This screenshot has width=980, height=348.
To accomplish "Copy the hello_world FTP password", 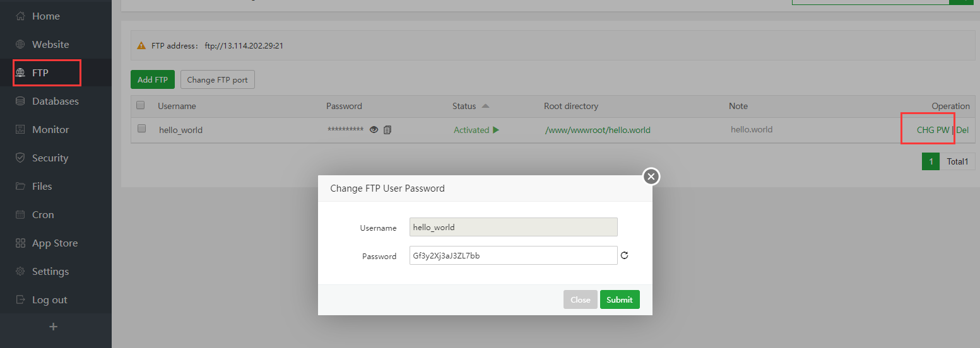I will (x=387, y=130).
